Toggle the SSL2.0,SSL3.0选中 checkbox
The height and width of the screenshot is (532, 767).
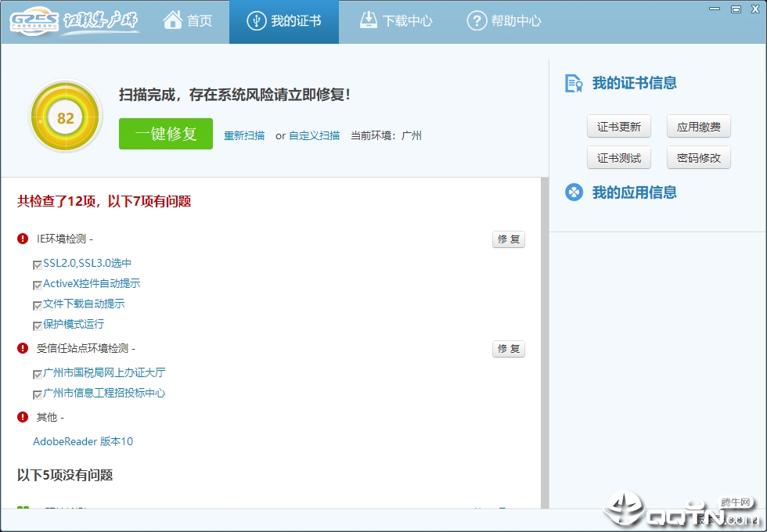coord(37,264)
